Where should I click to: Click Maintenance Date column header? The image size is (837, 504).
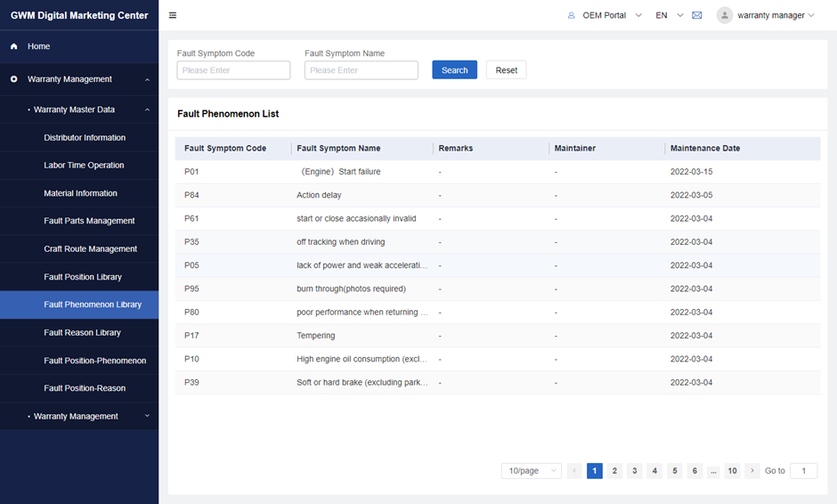point(705,149)
